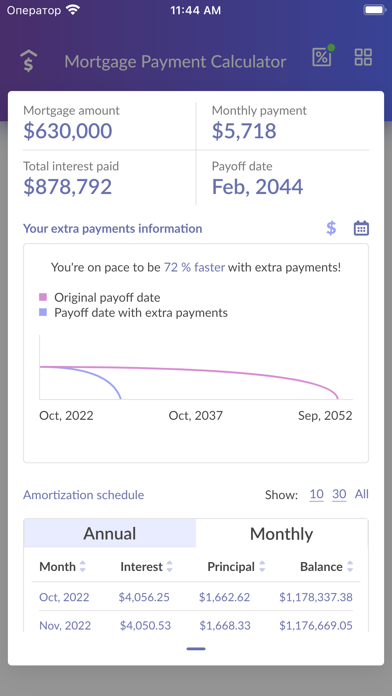Image resolution: width=392 pixels, height=696 pixels.
Task: Click the blue extra payments legend swatch
Action: [43, 312]
